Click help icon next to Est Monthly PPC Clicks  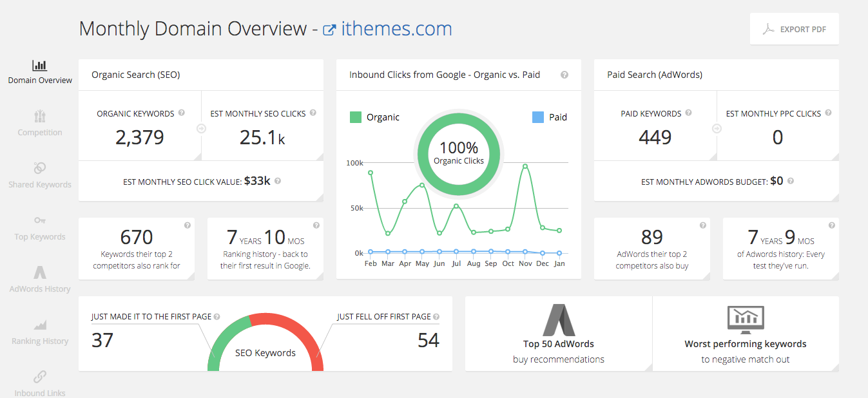(829, 113)
